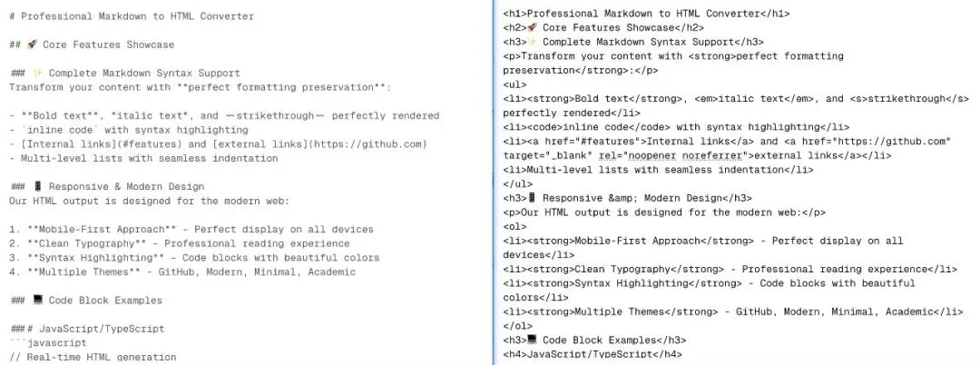Screen dimensions: 980x365
Task: Click the phone emoji before Responsive & Modern Design
Action: [x=37, y=186]
